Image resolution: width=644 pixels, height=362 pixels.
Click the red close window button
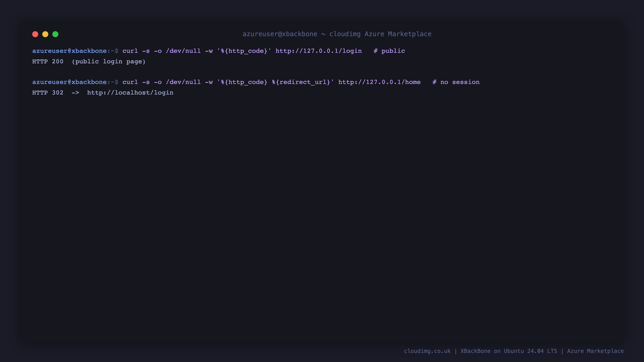click(35, 34)
